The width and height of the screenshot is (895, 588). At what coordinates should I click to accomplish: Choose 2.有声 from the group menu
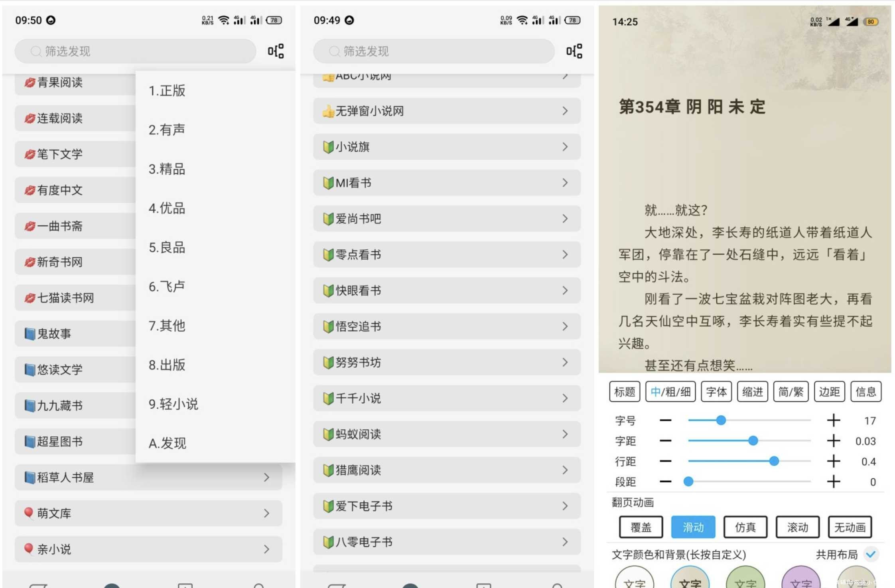tap(215, 130)
